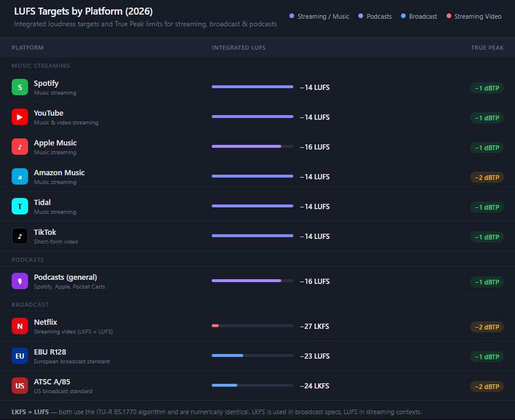Click Spotify's −14 LUFS value

[x=314, y=88]
